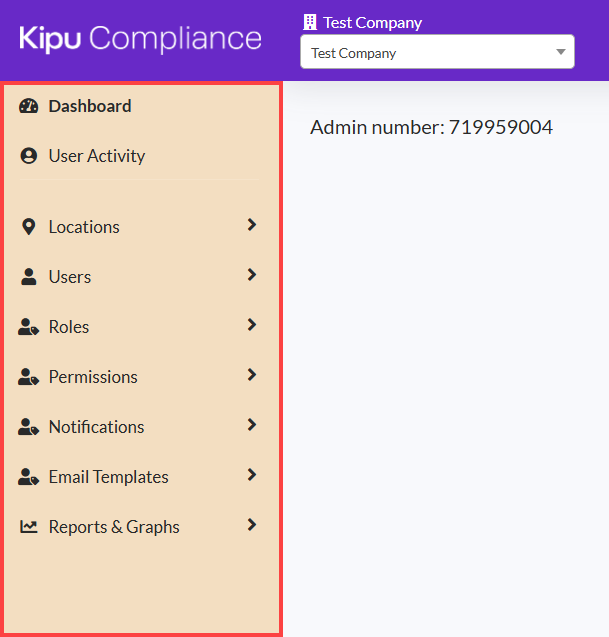Image resolution: width=609 pixels, height=637 pixels.
Task: Click the Admin number text
Action: (x=431, y=127)
